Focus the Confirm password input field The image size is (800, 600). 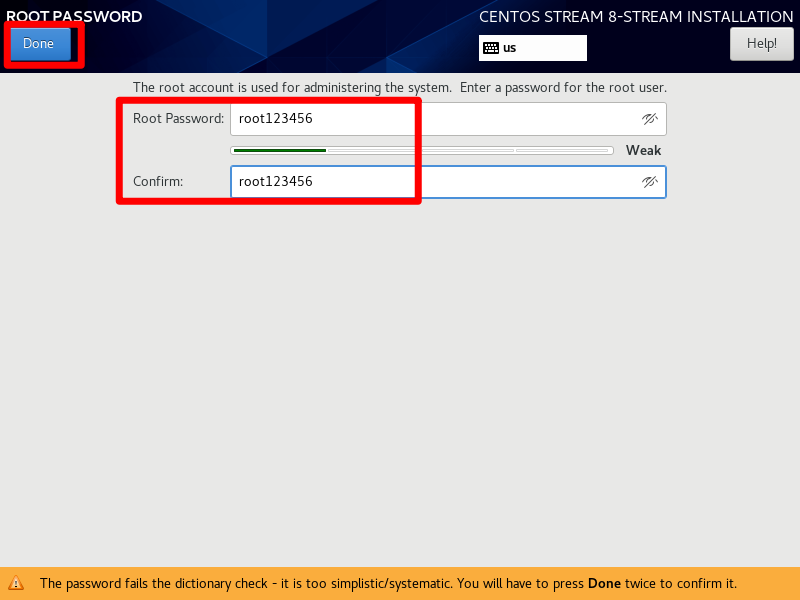(x=448, y=182)
